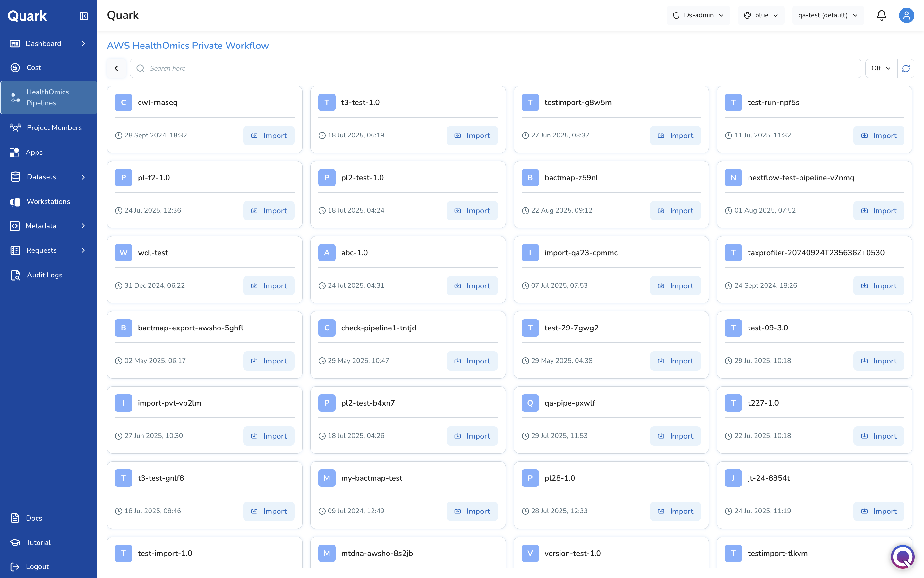Go back using the left arrow button
The width and height of the screenshot is (924, 578).
[117, 68]
